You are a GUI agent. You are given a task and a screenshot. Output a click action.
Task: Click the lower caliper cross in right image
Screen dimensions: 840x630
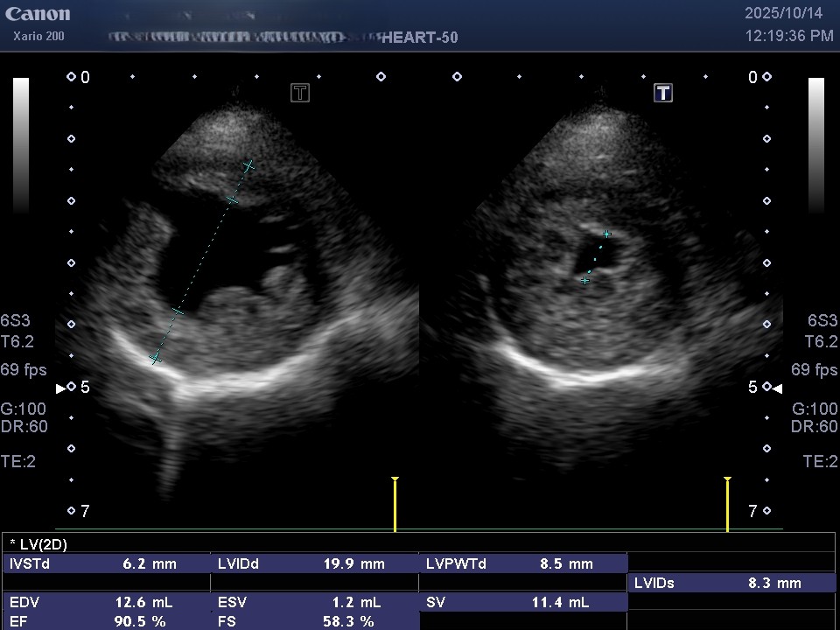[x=585, y=280]
